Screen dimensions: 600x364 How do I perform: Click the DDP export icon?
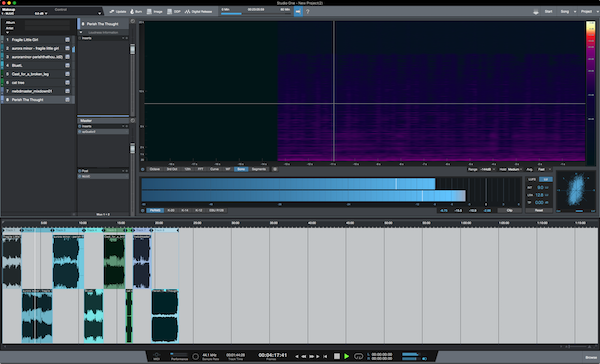(174, 11)
